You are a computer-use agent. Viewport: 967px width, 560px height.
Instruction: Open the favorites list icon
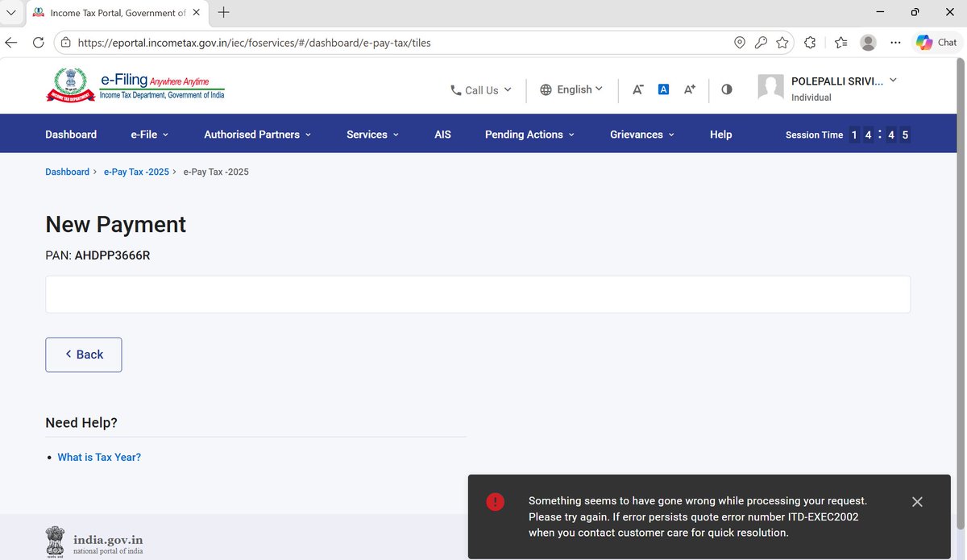tap(841, 43)
